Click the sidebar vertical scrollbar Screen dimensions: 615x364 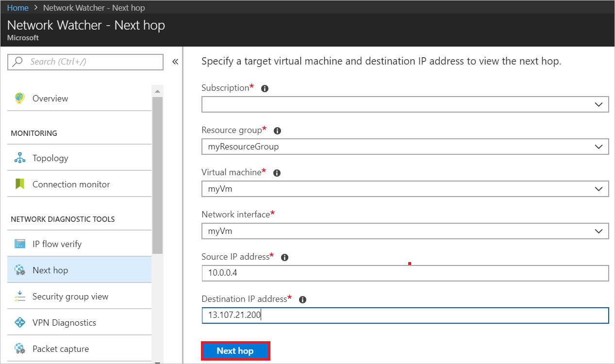tap(157, 175)
